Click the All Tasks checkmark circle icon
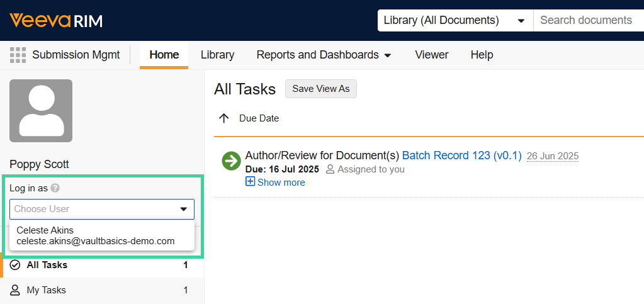This screenshot has height=304, width=644. pyautogui.click(x=14, y=265)
